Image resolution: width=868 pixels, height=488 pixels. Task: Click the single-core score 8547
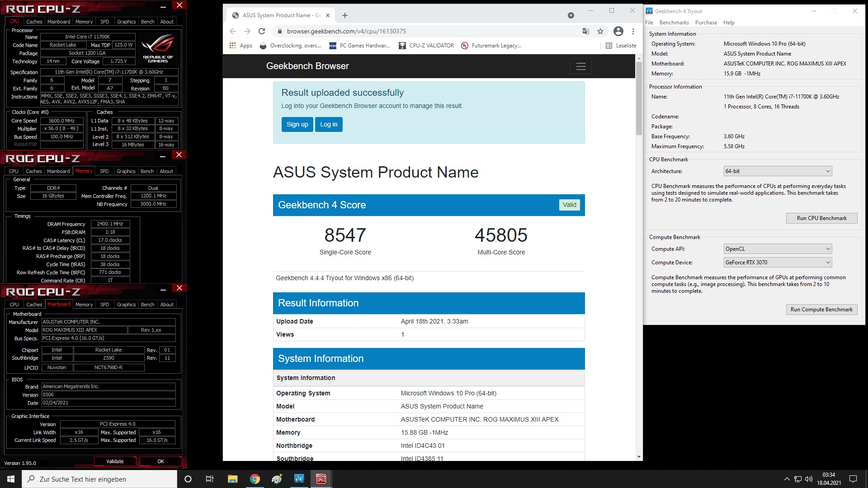[x=345, y=235]
